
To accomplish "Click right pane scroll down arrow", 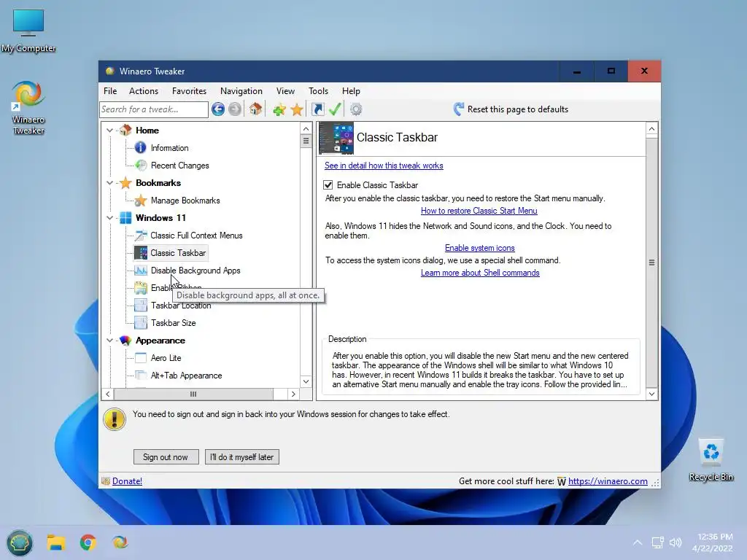I will pyautogui.click(x=651, y=394).
